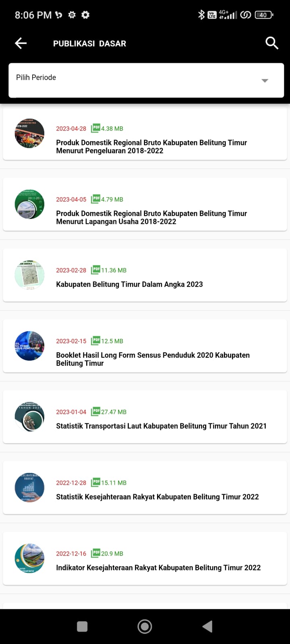
Task: Tap PDF icon beside 12.5 MB
Action: pos(95,341)
